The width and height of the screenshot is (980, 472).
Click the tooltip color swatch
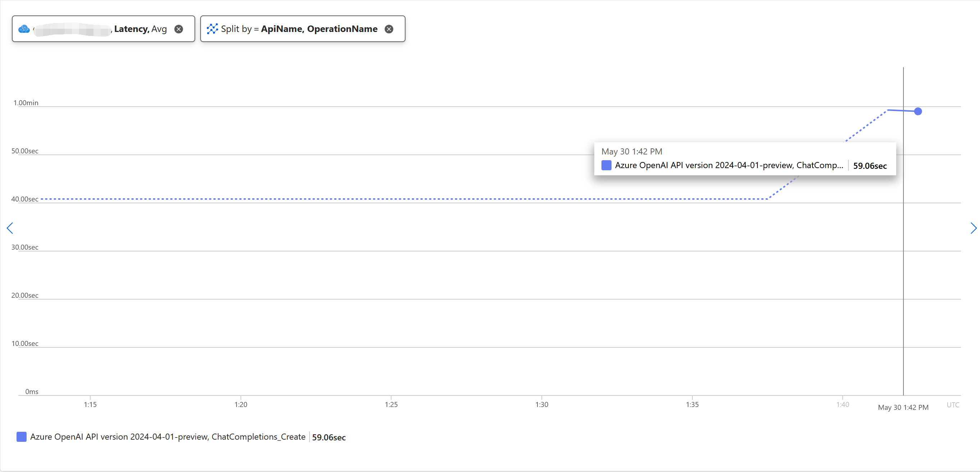pos(606,165)
